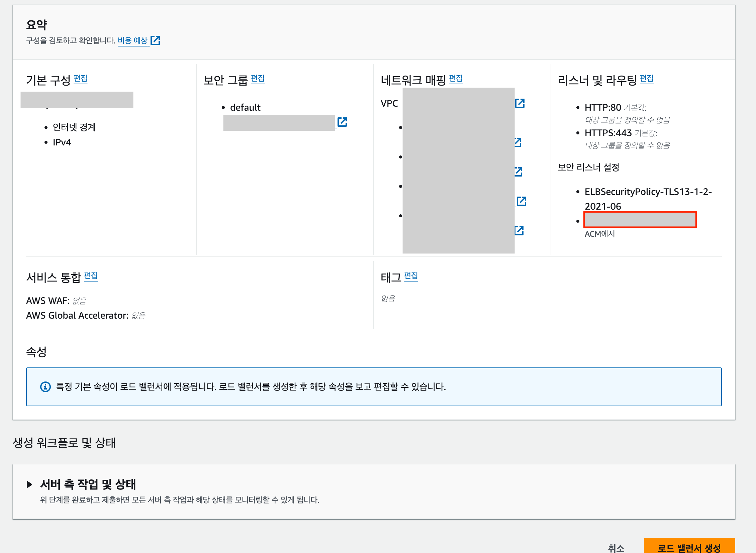Image resolution: width=756 pixels, height=553 pixels.
Task: Edit 네트워크 매핑 via 편집 link
Action: 456,79
